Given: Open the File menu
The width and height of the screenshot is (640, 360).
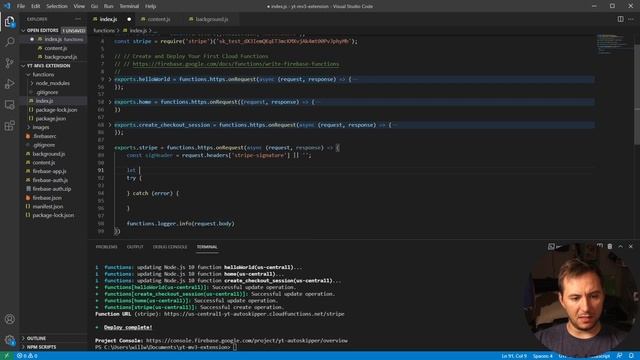Looking at the screenshot, I should pyautogui.click(x=21, y=6).
